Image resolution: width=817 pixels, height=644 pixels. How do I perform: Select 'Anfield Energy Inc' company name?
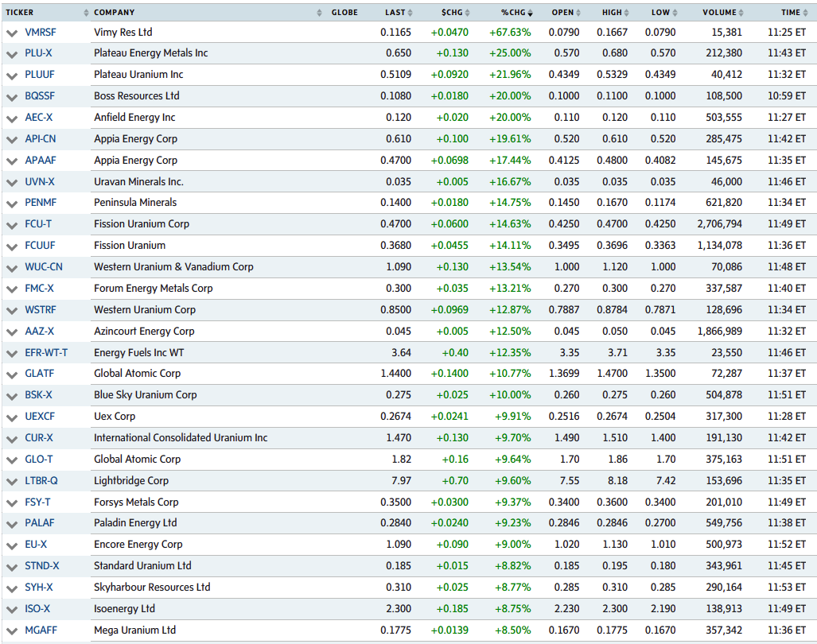point(134,118)
